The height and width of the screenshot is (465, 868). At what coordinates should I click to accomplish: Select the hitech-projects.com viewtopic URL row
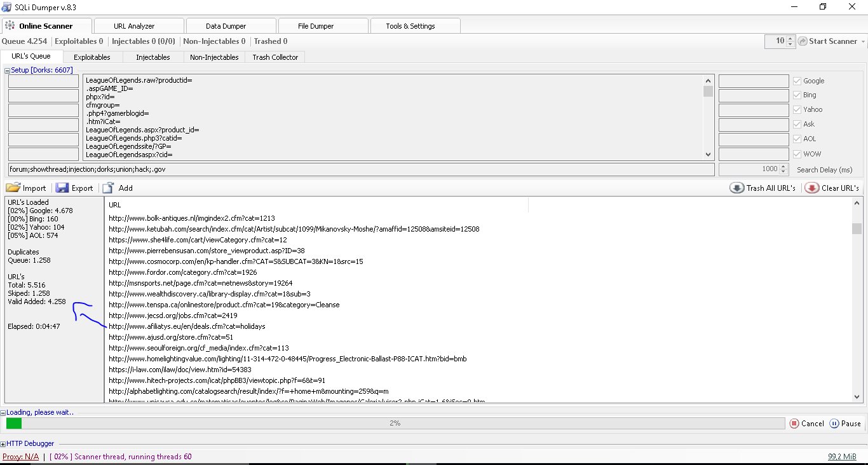217,380
